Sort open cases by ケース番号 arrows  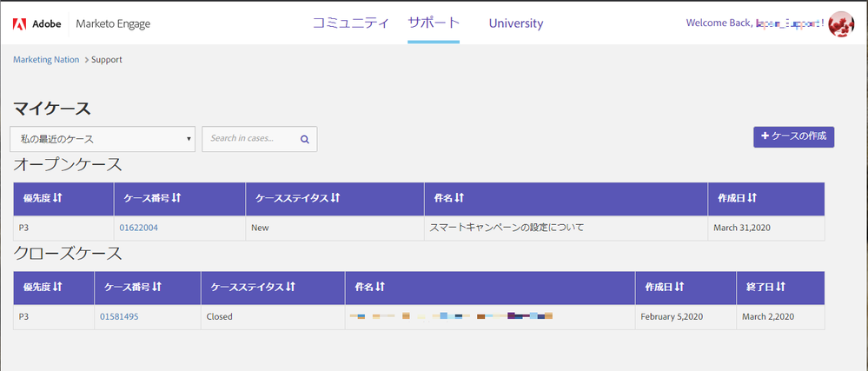[x=177, y=198]
